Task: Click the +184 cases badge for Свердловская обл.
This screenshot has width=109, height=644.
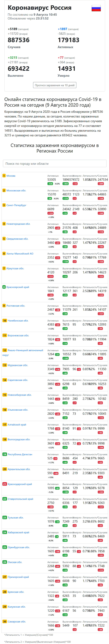Action: pyautogui.click(x=101, y=247)
